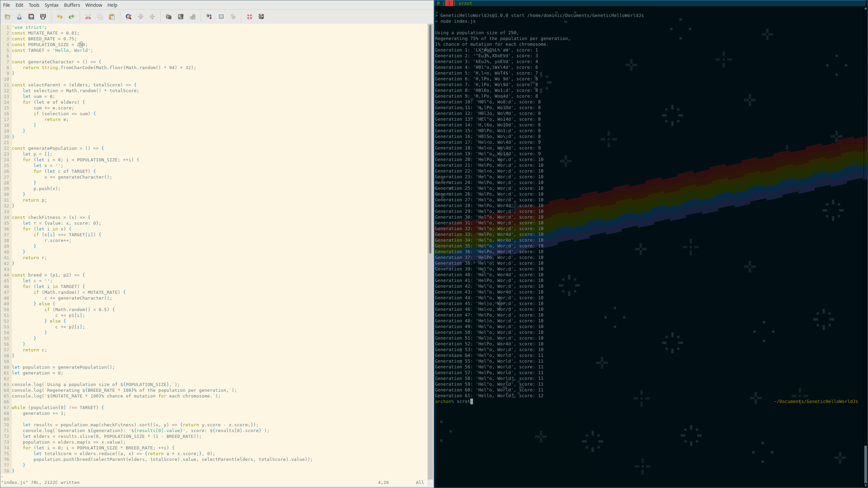Click MUTATE_RATE constant on line 2
Screen dimensions: 868x488
pyautogui.click(x=43, y=33)
